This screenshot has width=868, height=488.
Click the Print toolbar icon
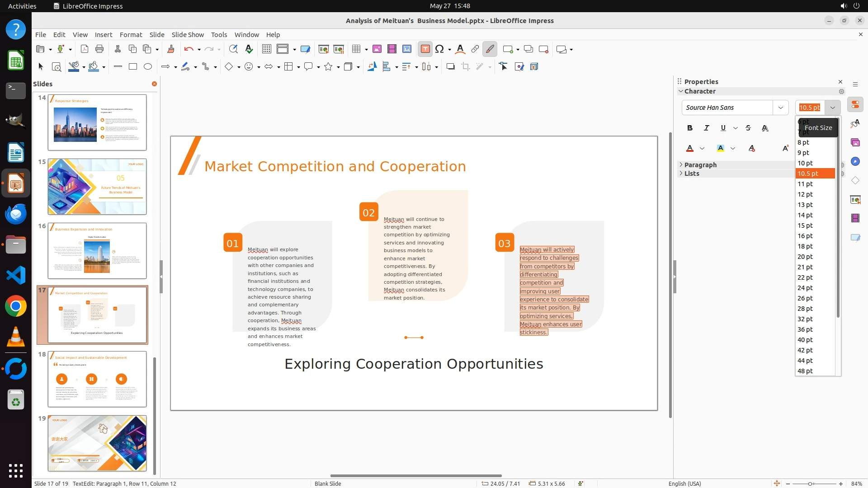[99, 49]
